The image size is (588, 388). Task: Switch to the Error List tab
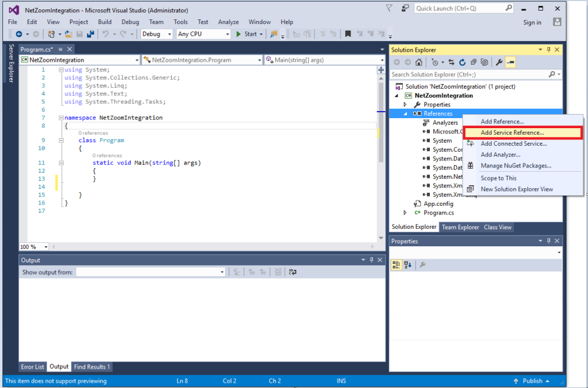coord(32,367)
